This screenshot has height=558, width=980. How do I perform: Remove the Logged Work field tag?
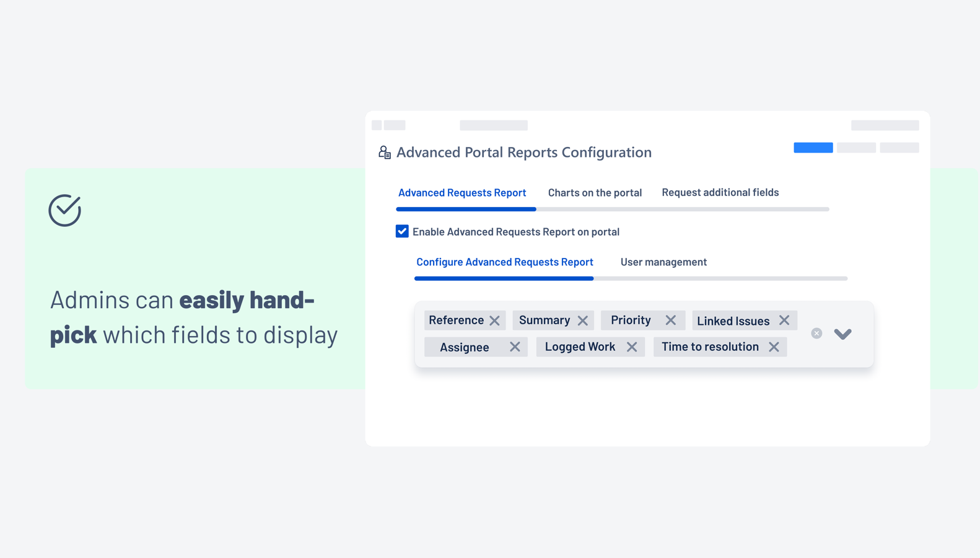tap(631, 347)
